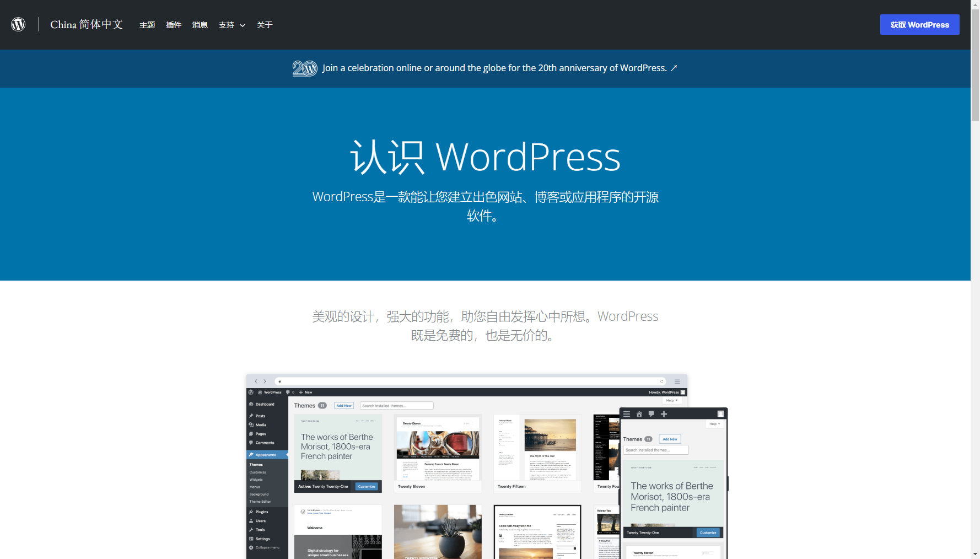Click the Menus submenu item
This screenshot has height=559, width=980.
click(x=255, y=487)
